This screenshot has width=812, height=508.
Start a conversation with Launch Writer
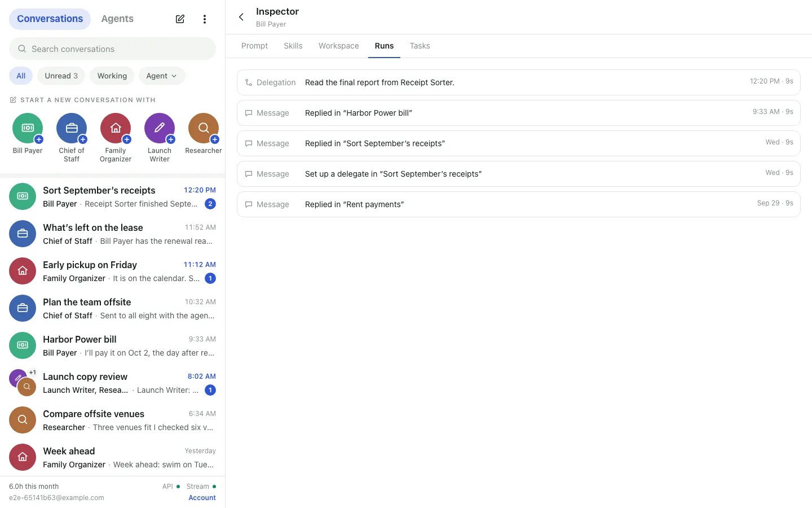pos(160,128)
